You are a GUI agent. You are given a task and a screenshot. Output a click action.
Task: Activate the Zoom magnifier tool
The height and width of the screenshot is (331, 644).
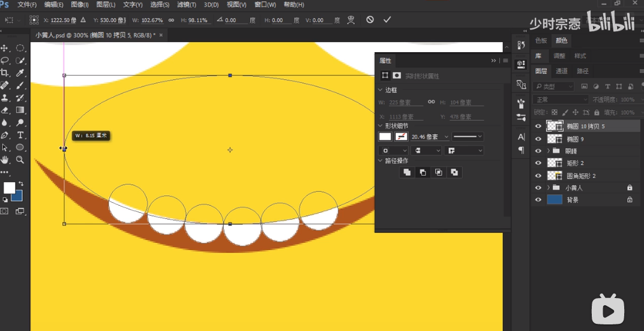click(x=20, y=160)
